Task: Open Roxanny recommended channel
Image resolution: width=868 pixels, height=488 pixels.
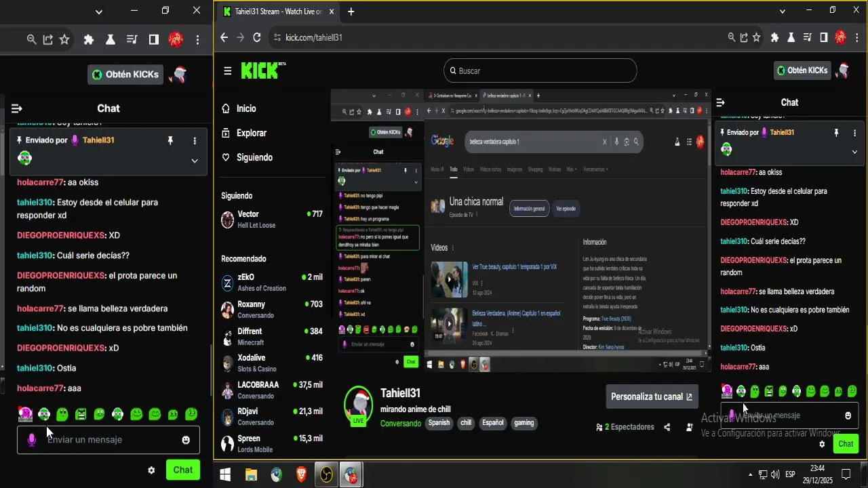Action: click(272, 310)
